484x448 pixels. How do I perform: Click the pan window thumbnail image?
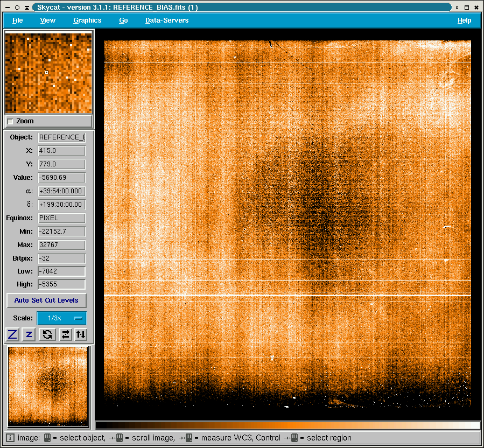48,387
